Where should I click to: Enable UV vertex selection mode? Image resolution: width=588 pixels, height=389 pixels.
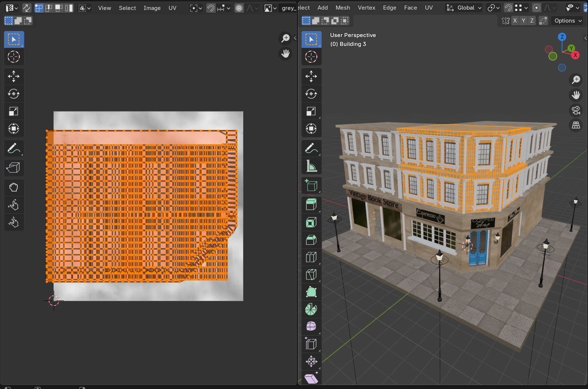(x=39, y=8)
